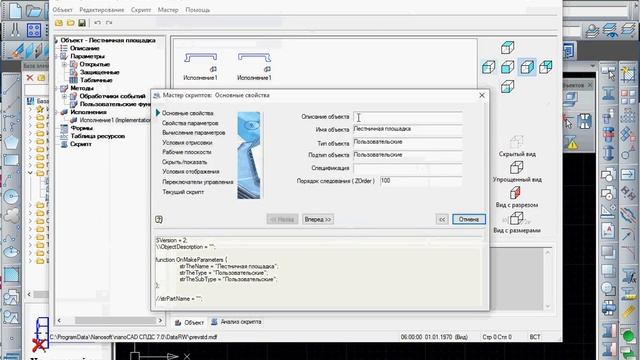Go to Условия отрисовки wizard step
640x360 pixels.
[187, 142]
